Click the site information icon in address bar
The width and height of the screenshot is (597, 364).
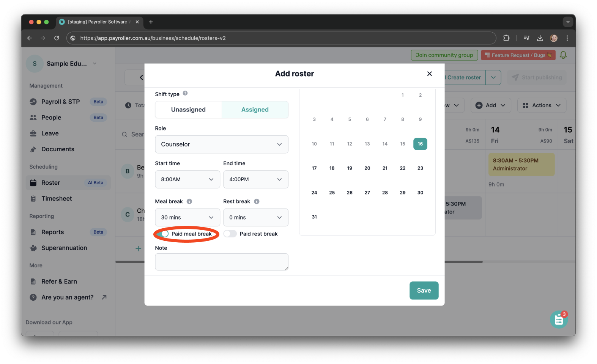[73, 38]
